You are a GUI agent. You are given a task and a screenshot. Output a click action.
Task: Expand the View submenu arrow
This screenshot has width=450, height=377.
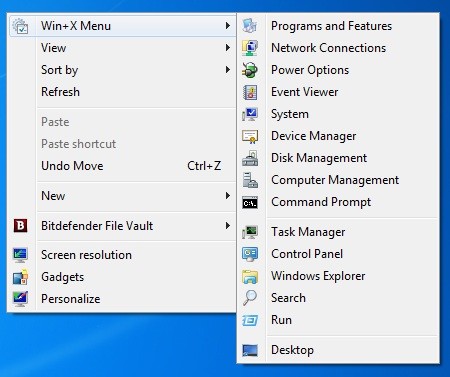(x=228, y=48)
